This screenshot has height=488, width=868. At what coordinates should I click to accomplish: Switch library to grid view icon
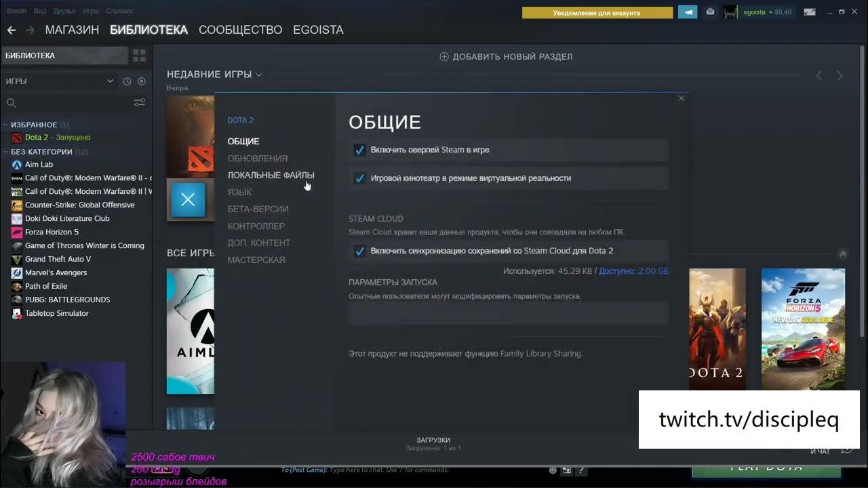tap(139, 55)
